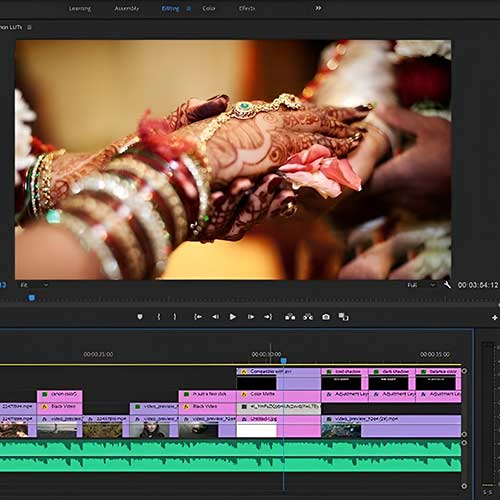Select the gray clip below Color Matte
This screenshot has width=500, height=500.
click(x=279, y=409)
